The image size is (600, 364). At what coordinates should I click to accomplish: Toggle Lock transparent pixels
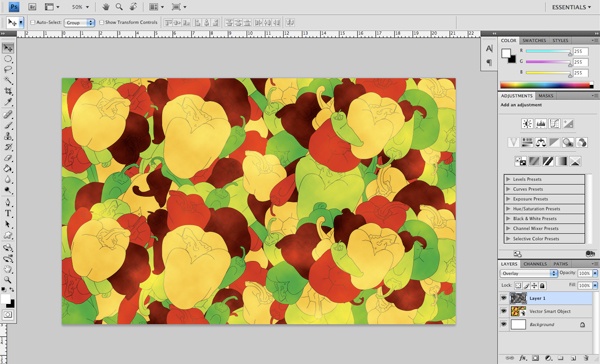(x=518, y=286)
